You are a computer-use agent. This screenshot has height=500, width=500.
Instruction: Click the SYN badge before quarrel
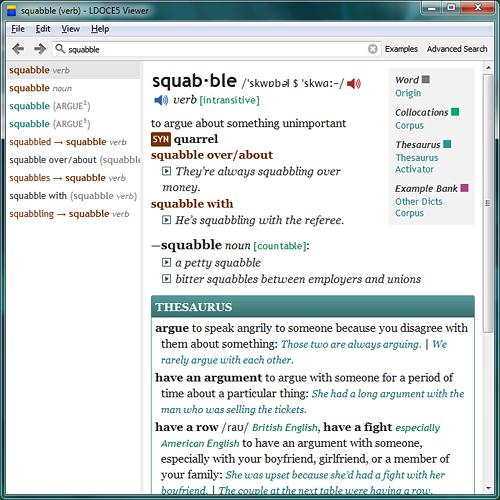pos(161,139)
